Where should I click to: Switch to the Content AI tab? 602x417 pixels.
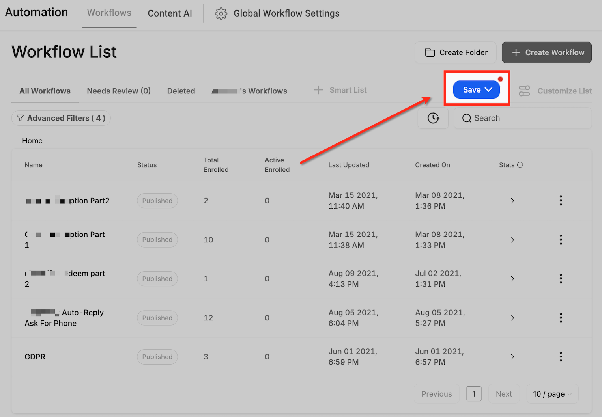[x=169, y=13]
